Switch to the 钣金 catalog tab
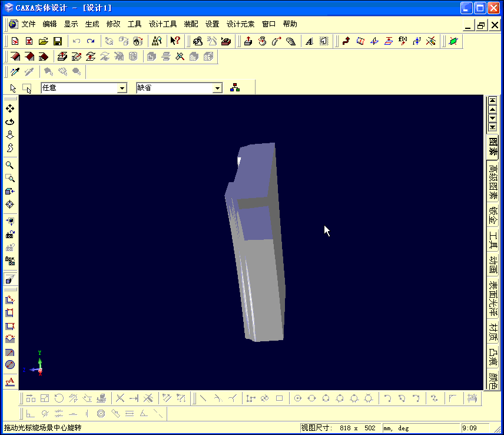The width and height of the screenshot is (504, 435). coord(493,215)
